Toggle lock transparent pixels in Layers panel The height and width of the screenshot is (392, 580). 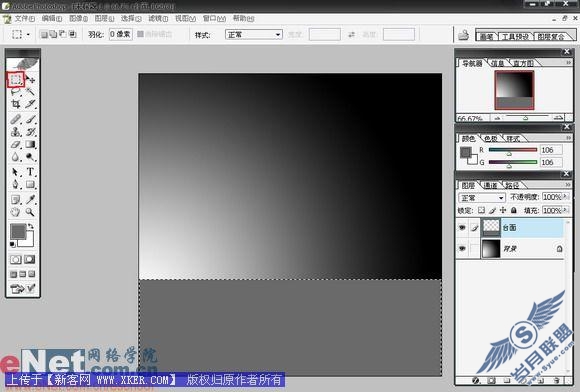click(481, 210)
